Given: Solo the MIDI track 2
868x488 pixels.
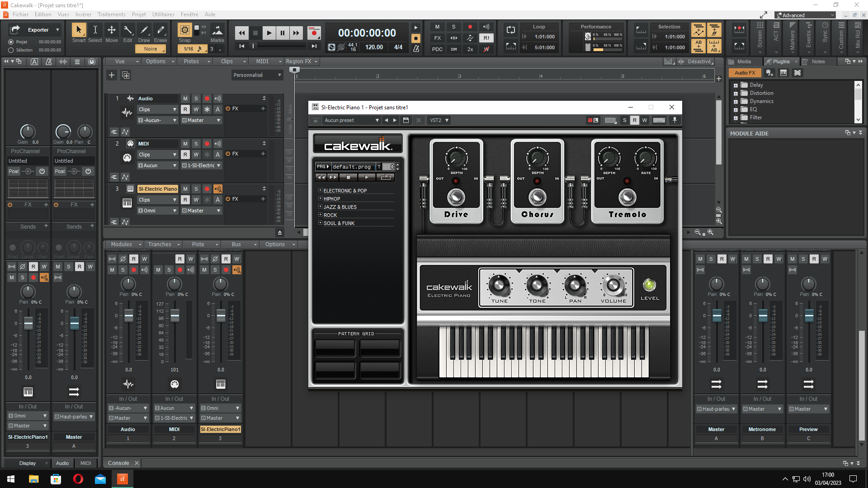Looking at the screenshot, I should click(x=196, y=144).
